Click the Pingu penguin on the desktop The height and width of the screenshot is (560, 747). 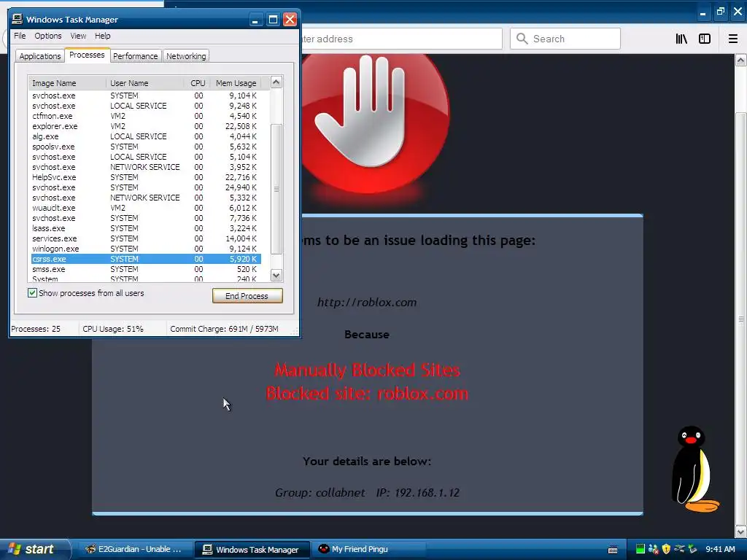(694, 469)
